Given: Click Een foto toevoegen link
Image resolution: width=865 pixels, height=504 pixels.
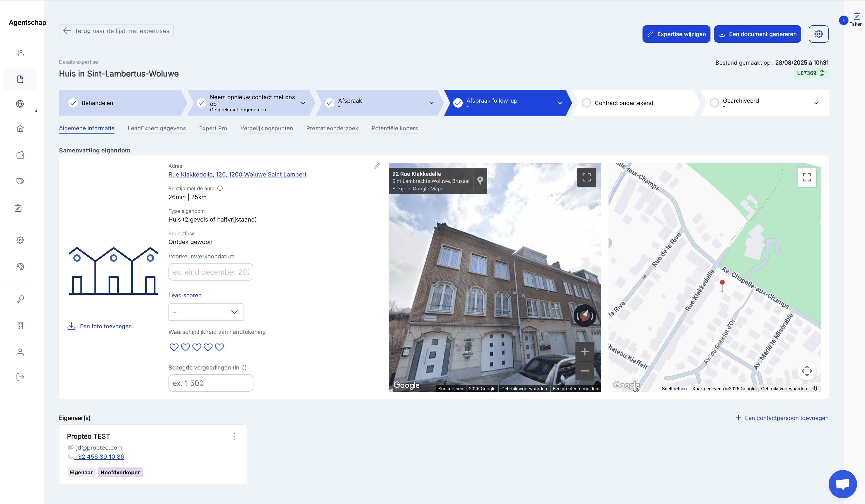Looking at the screenshot, I should 100,326.
